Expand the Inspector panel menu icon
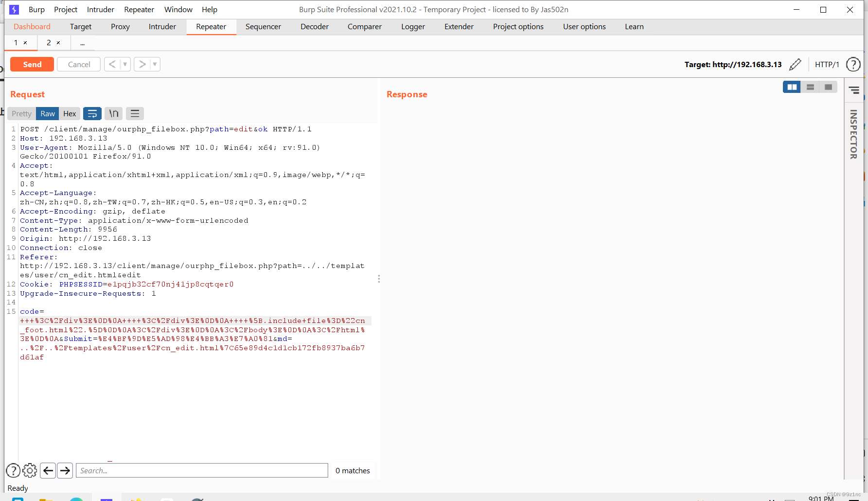 854,90
